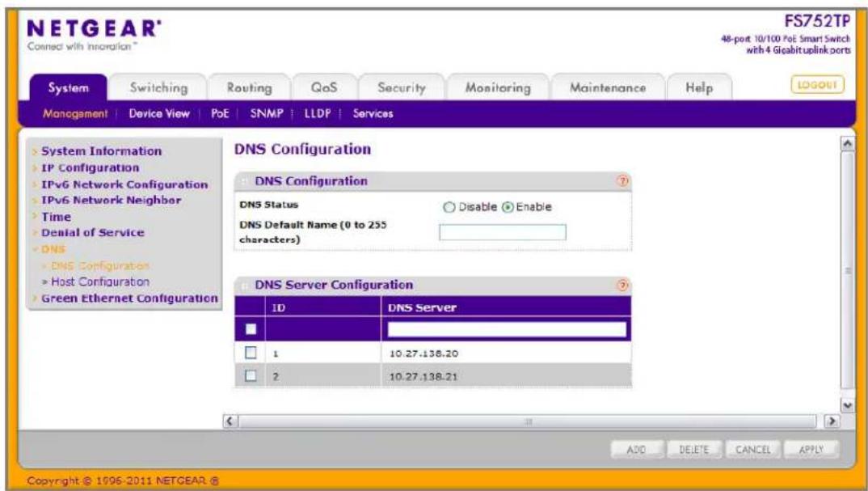This screenshot has height=491, width=868.
Task: Switch to the Switching tab
Action: [158, 87]
